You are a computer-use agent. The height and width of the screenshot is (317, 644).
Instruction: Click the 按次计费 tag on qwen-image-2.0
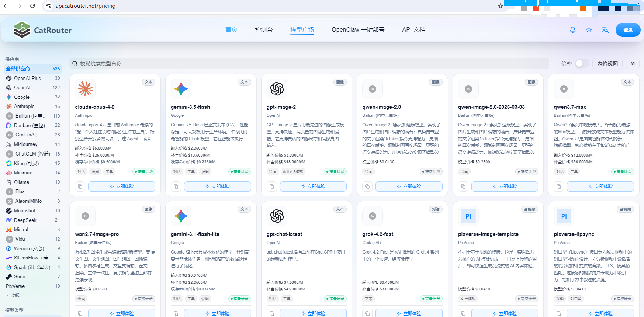pos(431,172)
